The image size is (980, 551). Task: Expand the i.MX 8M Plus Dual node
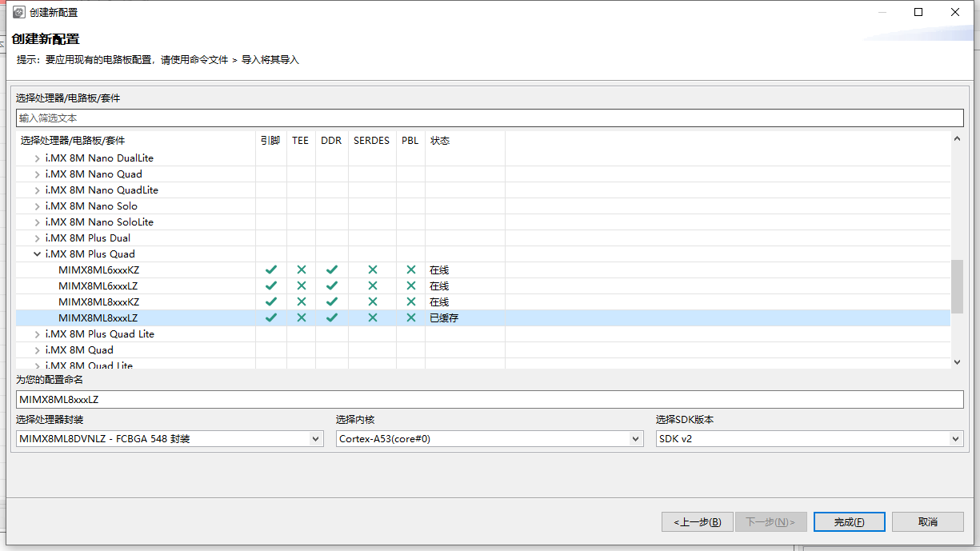(x=37, y=238)
